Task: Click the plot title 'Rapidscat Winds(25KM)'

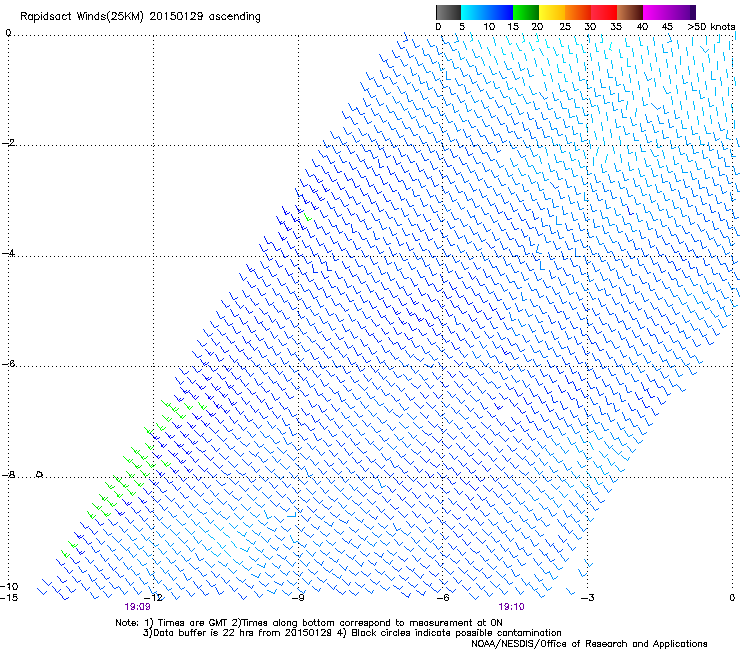Action: tap(82, 17)
